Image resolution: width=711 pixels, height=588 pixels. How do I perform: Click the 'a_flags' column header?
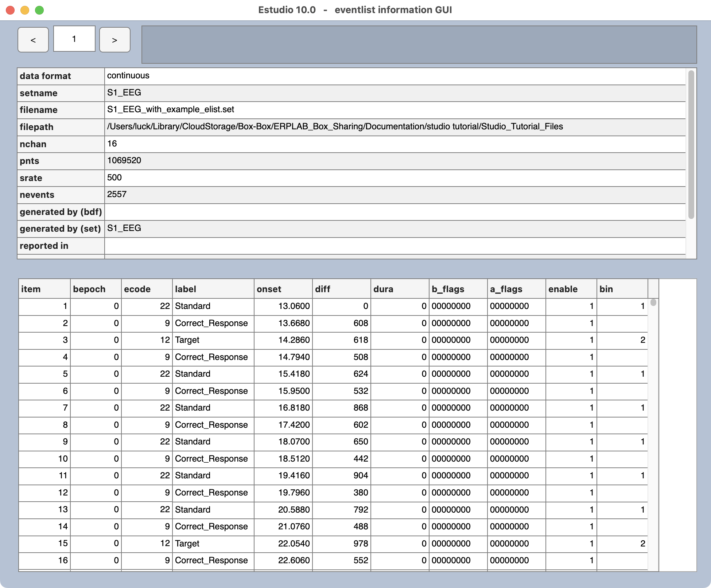click(517, 289)
